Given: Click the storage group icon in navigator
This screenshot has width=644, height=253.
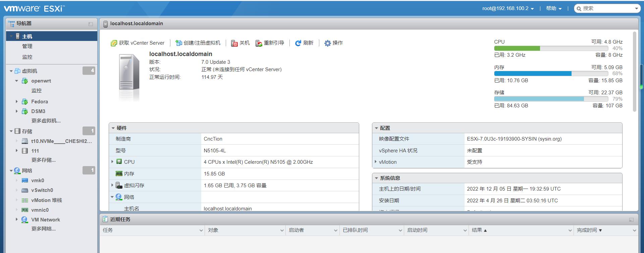Looking at the screenshot, I should point(17,131).
